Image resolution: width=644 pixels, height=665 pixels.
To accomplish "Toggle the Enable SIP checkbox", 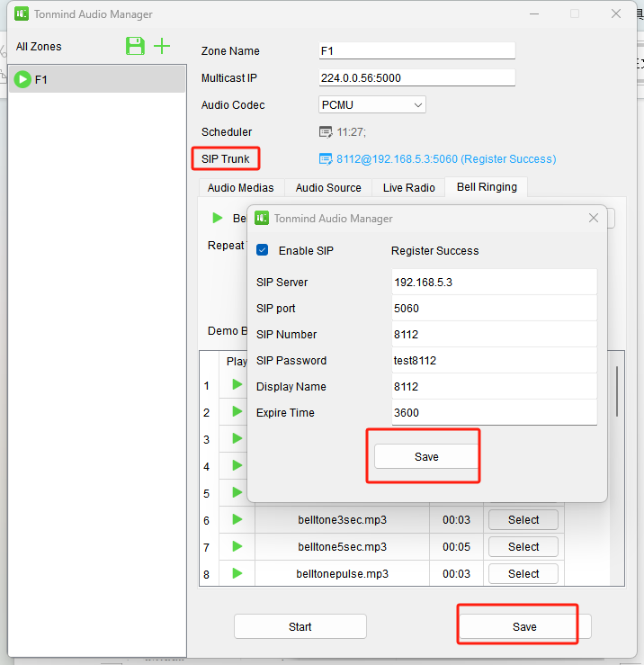I will point(262,250).
